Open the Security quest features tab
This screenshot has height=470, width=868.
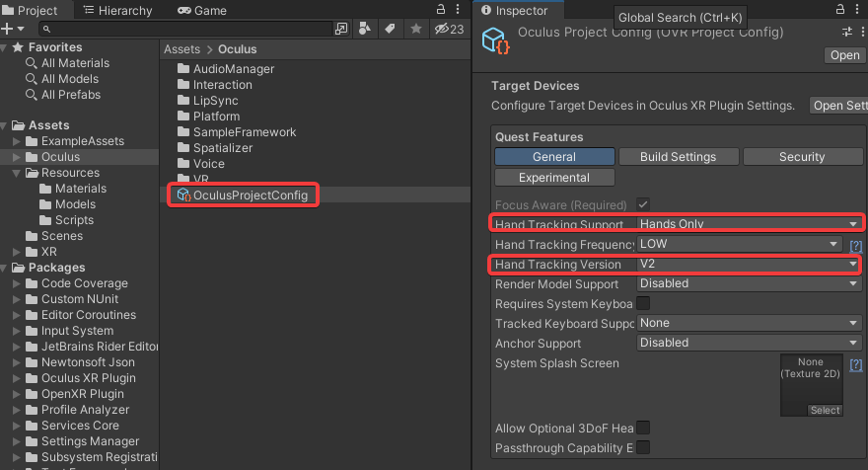[802, 157]
